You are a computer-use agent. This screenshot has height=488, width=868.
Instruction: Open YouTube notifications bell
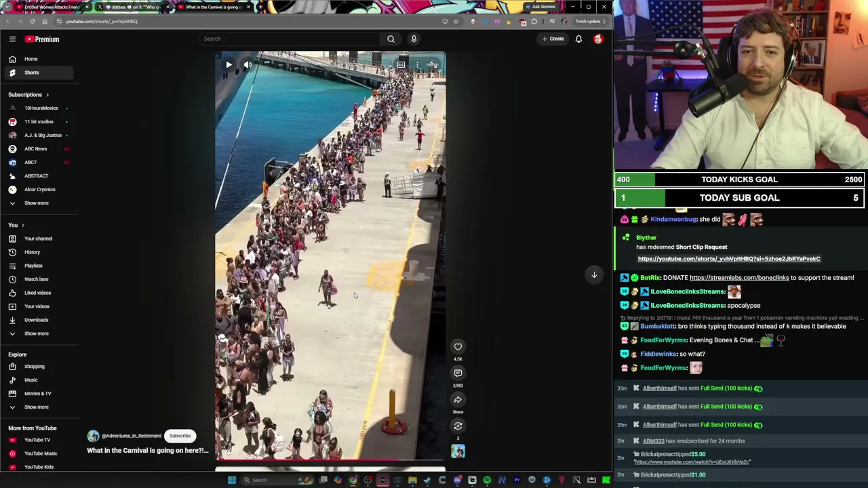578,39
